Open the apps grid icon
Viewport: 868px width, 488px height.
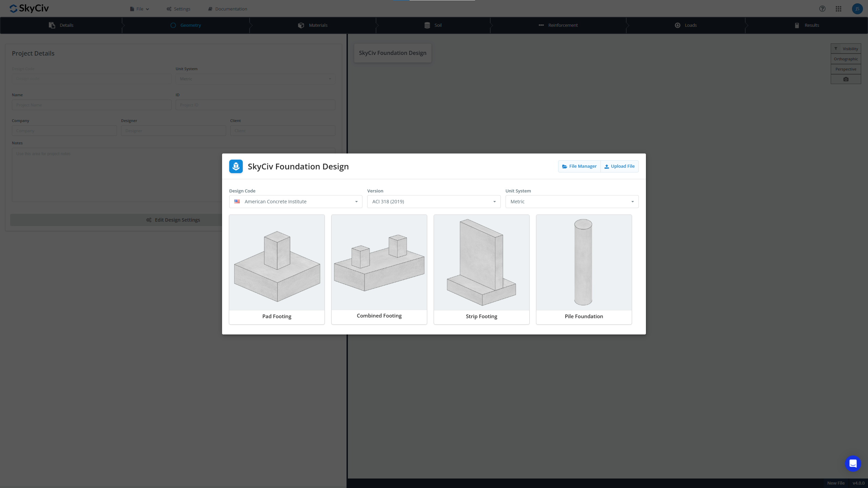click(x=839, y=9)
